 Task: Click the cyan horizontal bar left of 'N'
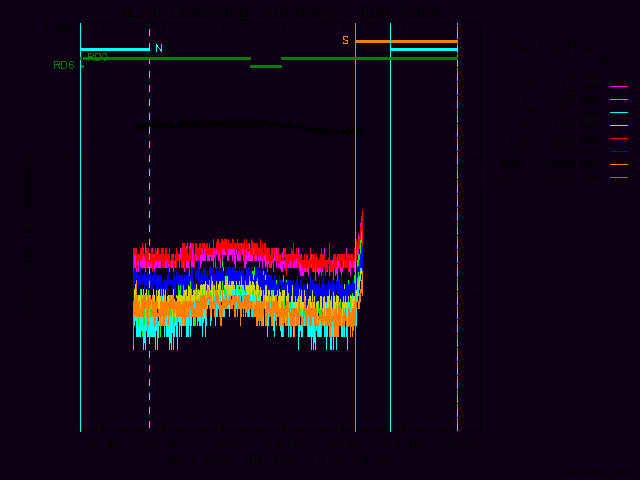tap(115, 50)
